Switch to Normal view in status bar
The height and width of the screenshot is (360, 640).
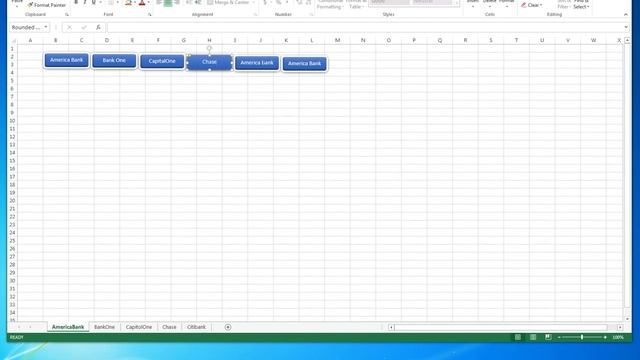pos(518,337)
